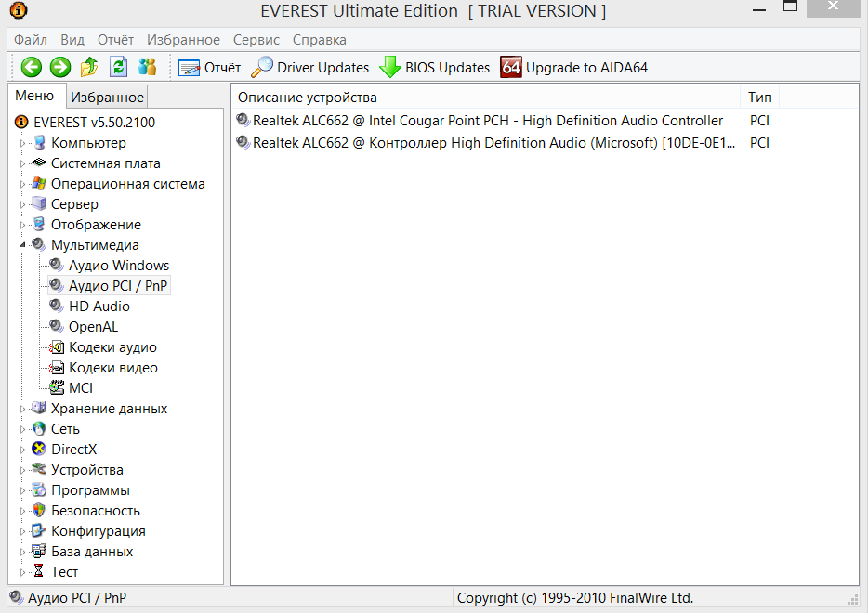Open BIOS Updates from the toolbar

[435, 68]
